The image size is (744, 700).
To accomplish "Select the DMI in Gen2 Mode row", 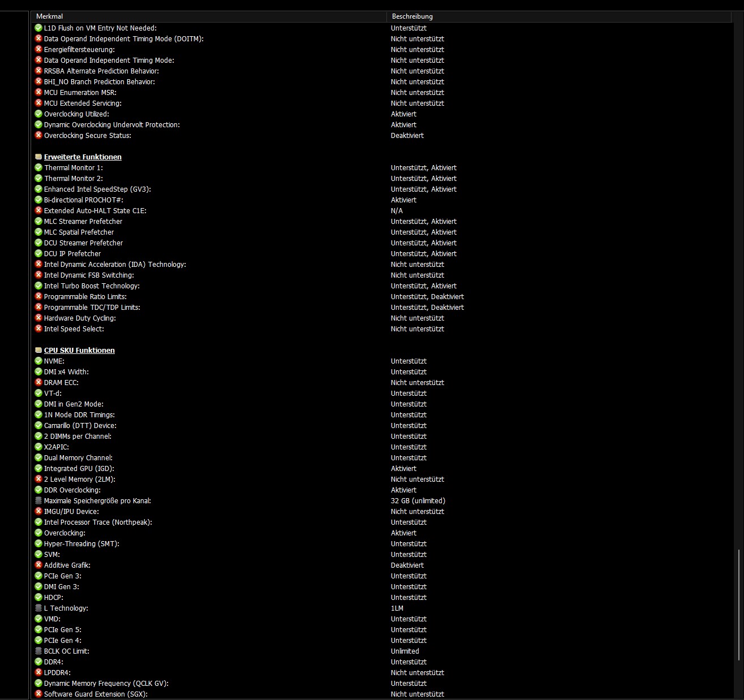I will pyautogui.click(x=382, y=404).
